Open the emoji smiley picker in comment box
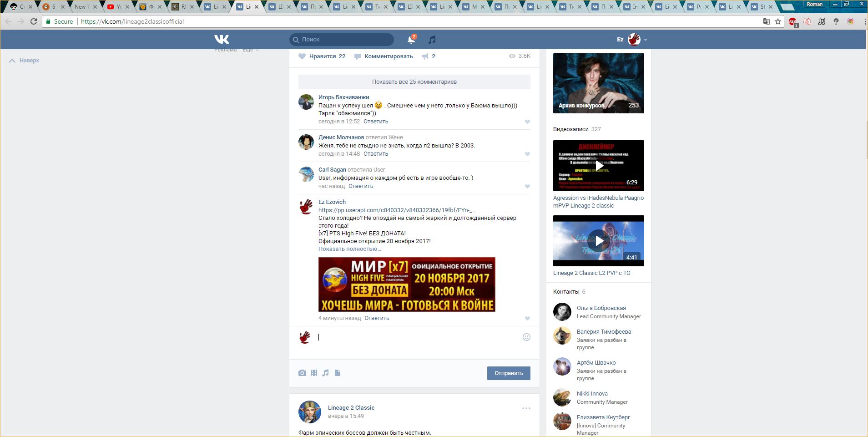This screenshot has width=868, height=437. [x=526, y=337]
